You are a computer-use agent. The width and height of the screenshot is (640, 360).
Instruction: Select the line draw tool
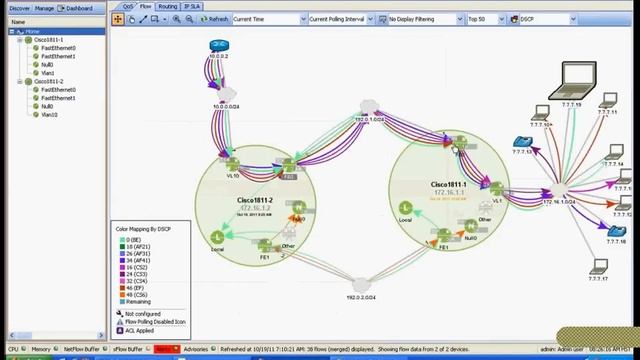coord(143,19)
